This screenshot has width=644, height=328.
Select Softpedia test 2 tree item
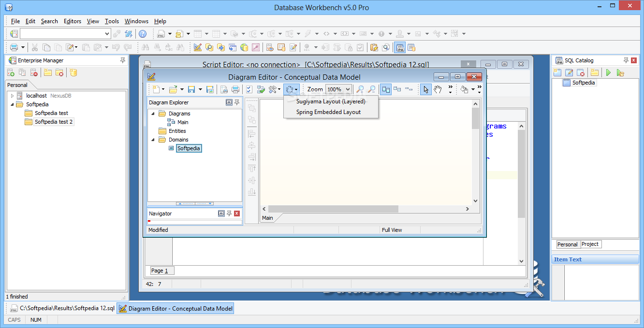tap(54, 122)
